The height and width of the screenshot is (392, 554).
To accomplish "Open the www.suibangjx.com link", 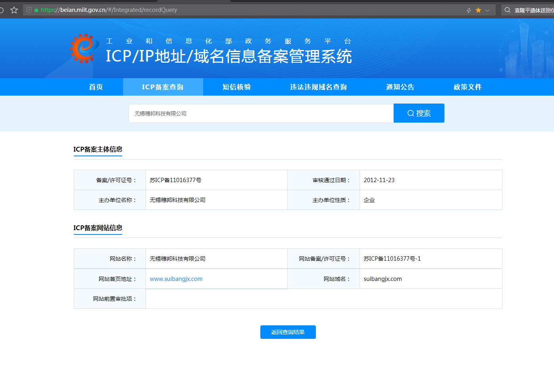I will coord(176,279).
